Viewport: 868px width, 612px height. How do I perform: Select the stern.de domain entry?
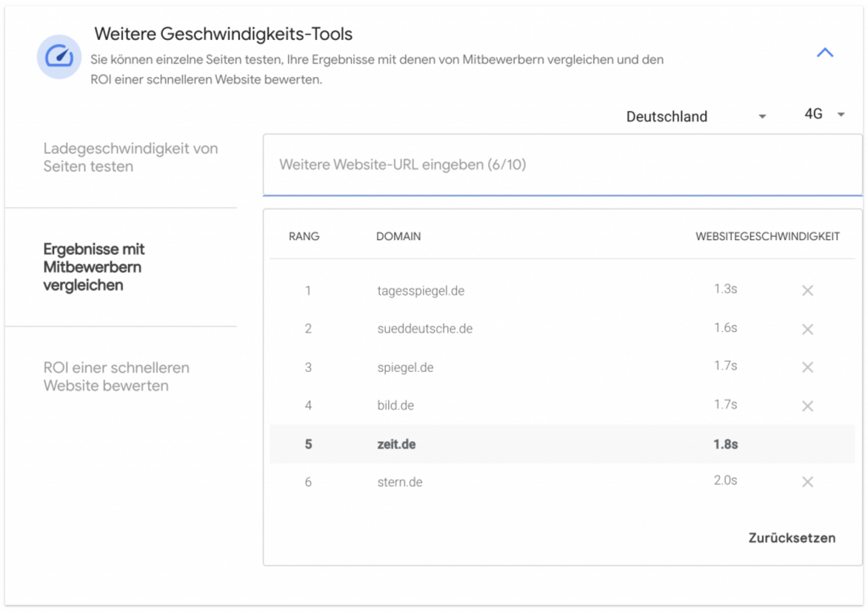point(399,482)
